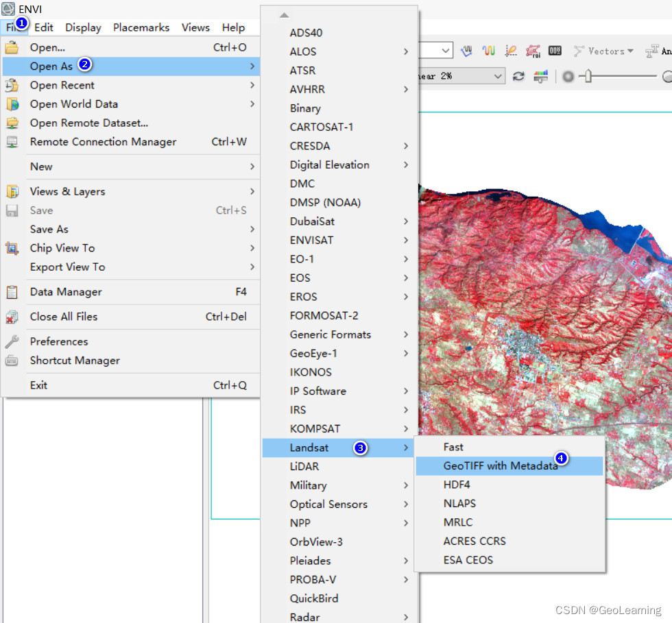Choose the ESA CEOS format
The image size is (672, 623).
point(509,560)
